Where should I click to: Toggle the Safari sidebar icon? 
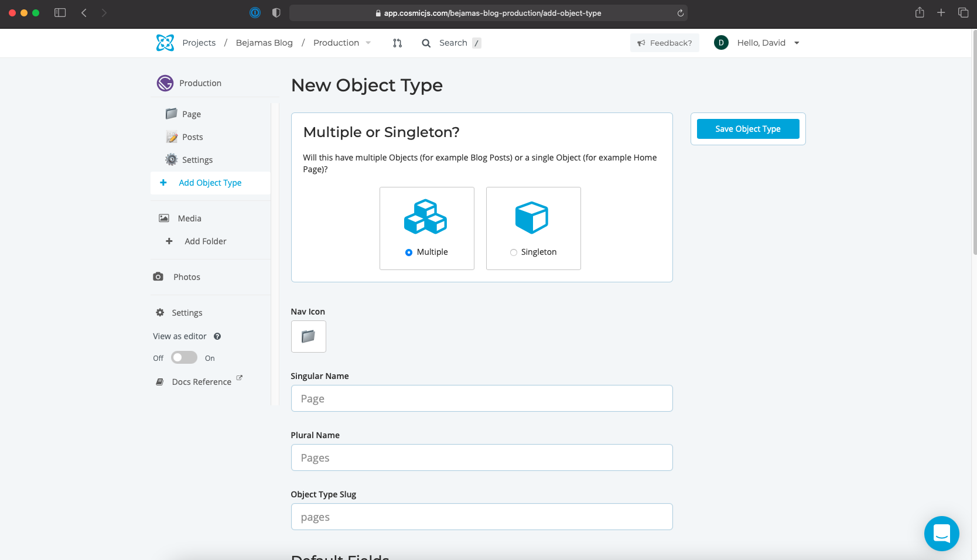[60, 13]
